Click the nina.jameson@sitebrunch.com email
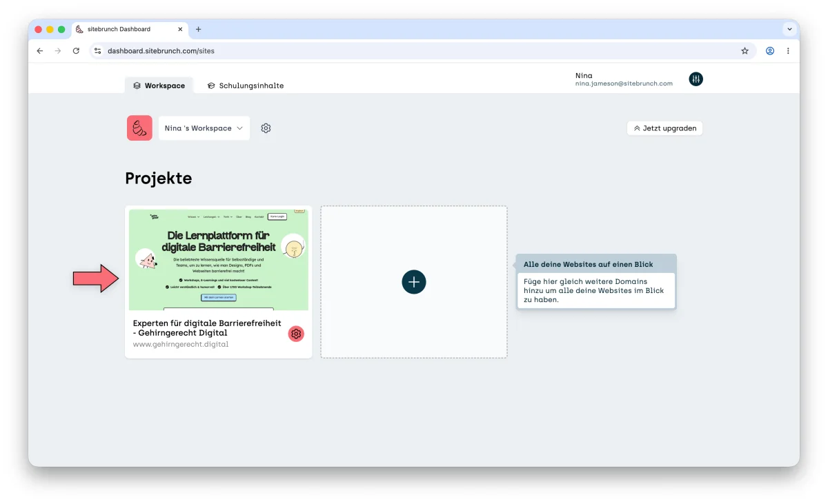The height and width of the screenshot is (504, 828). point(624,83)
